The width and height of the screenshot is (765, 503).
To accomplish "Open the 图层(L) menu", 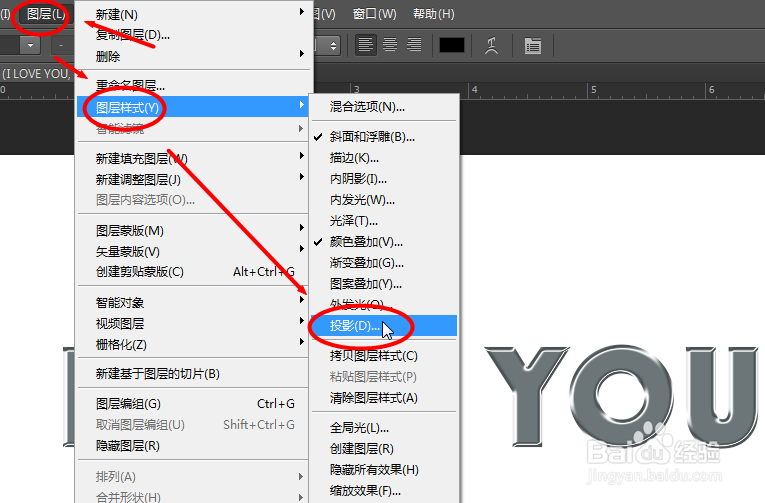I will (46, 14).
